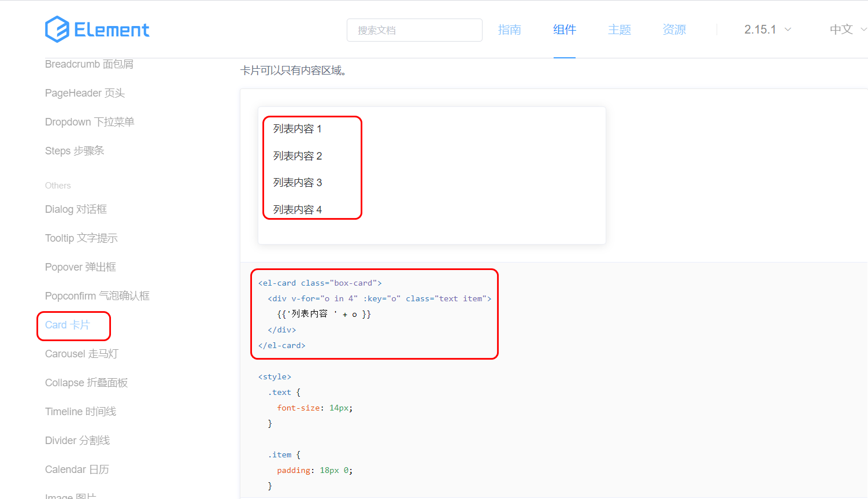
Task: Open the 组件 nav tab
Action: [x=564, y=29]
